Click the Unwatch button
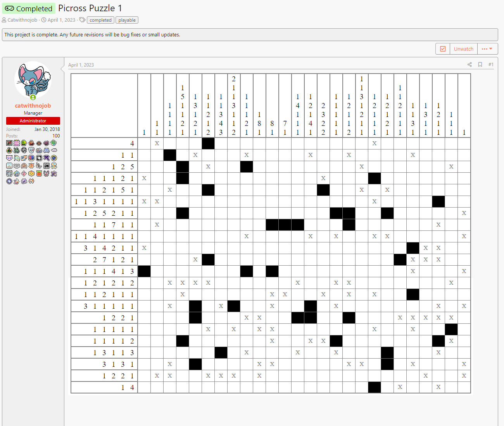The width and height of the screenshot is (504, 426). tap(463, 49)
